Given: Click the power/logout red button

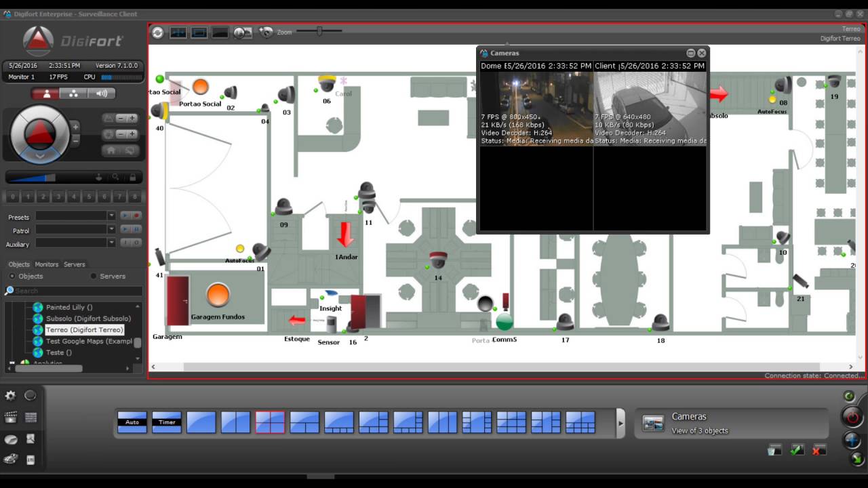Looking at the screenshot, I should 852,418.
